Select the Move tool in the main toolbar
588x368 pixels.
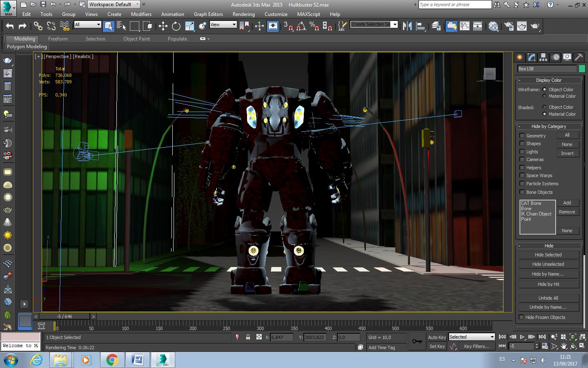[163, 27]
